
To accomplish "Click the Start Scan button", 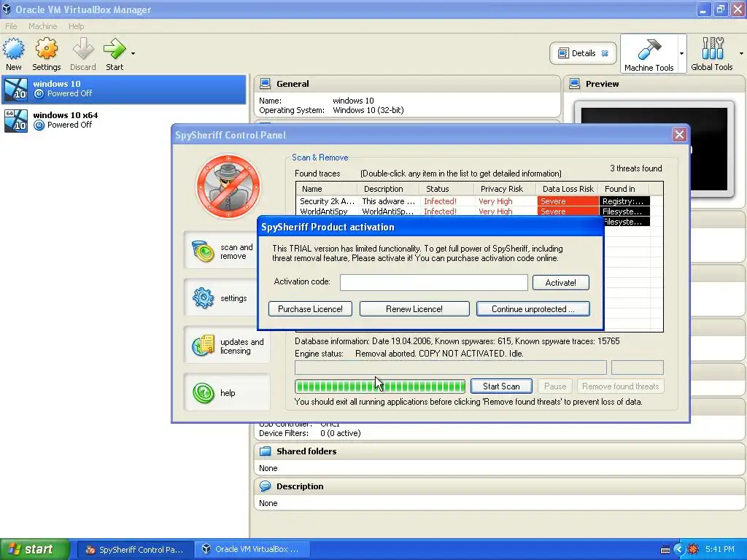I will (501, 386).
